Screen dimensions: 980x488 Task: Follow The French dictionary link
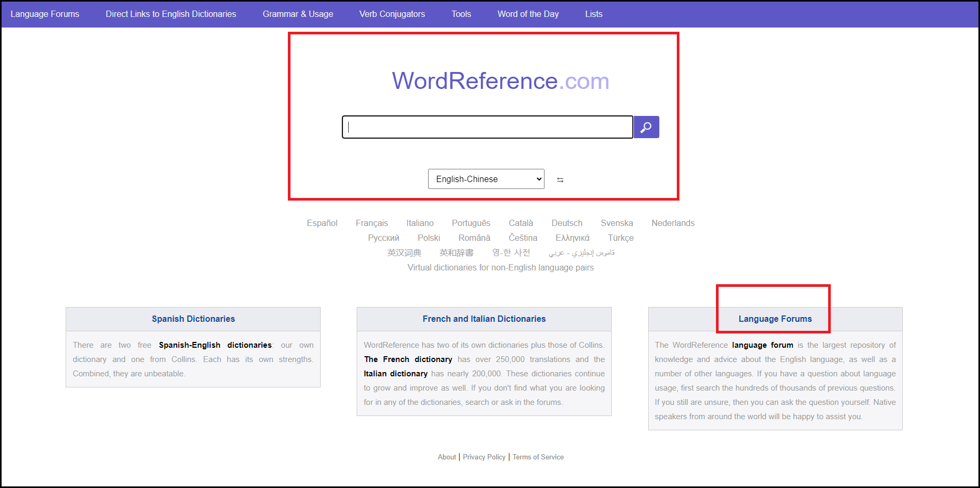(408, 359)
